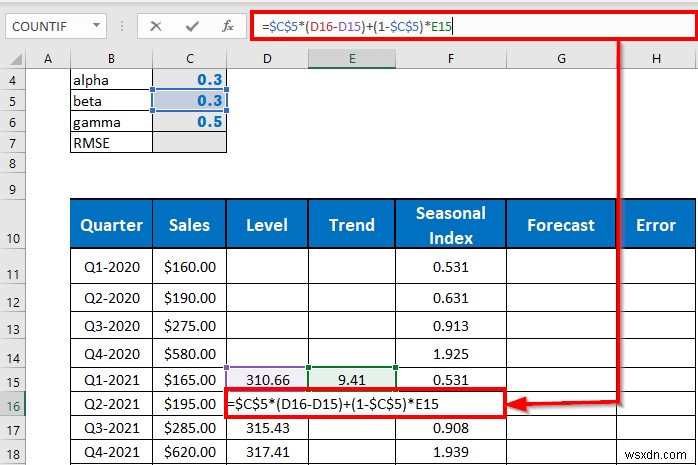Select the 315.43 level cell
The height and width of the screenshot is (465, 698).
tap(267, 428)
